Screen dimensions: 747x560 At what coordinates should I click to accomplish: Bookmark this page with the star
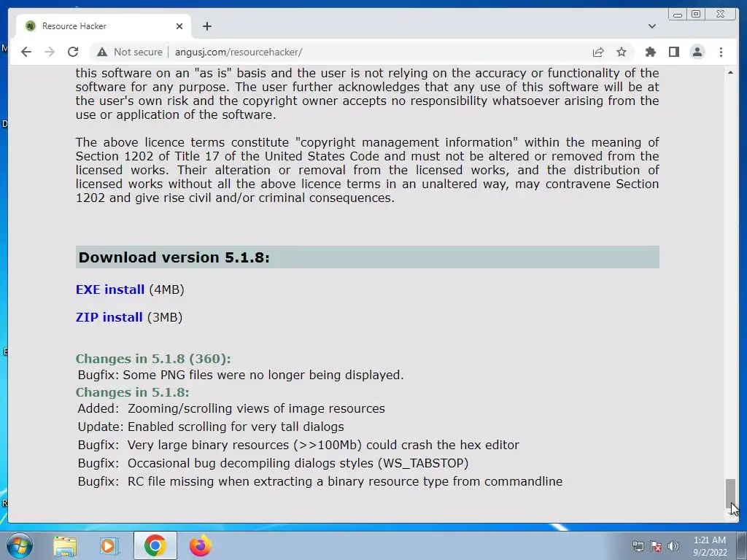[x=622, y=52]
